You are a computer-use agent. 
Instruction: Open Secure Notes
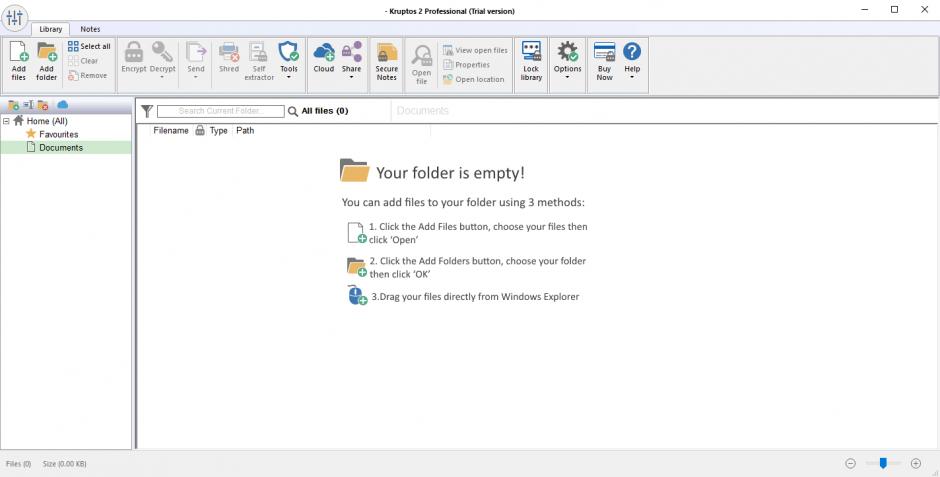tap(387, 61)
